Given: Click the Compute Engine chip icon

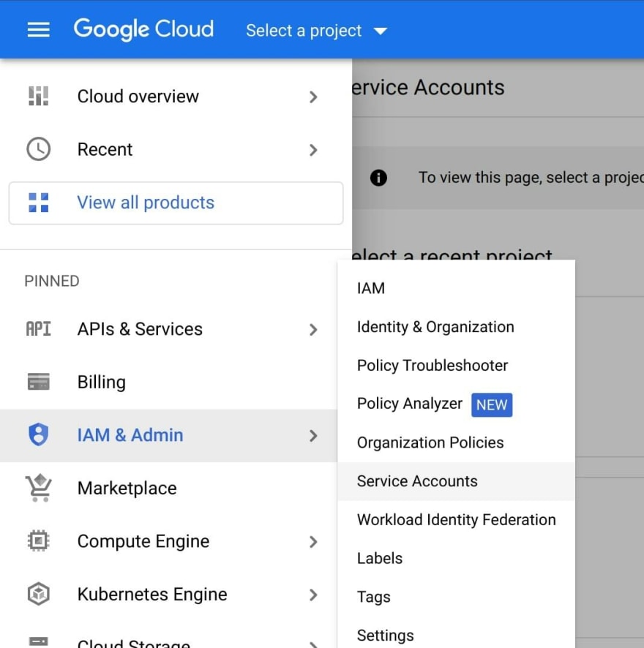Looking at the screenshot, I should pos(39,541).
